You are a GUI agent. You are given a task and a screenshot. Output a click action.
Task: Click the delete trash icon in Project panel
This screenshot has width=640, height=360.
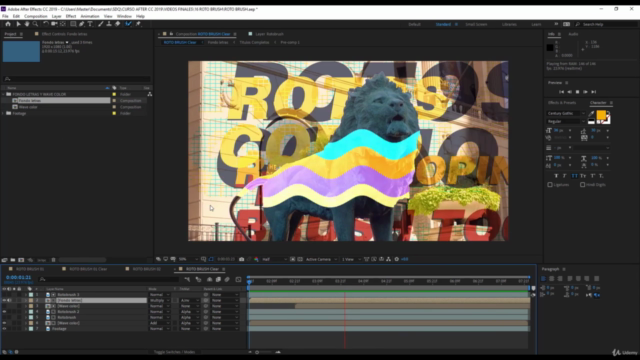[x=53, y=260]
